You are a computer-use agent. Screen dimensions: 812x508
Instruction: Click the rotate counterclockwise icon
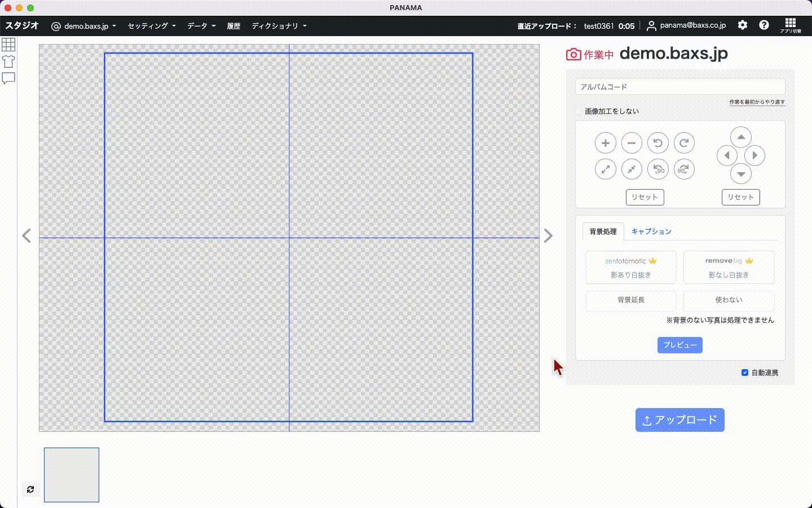click(x=657, y=143)
